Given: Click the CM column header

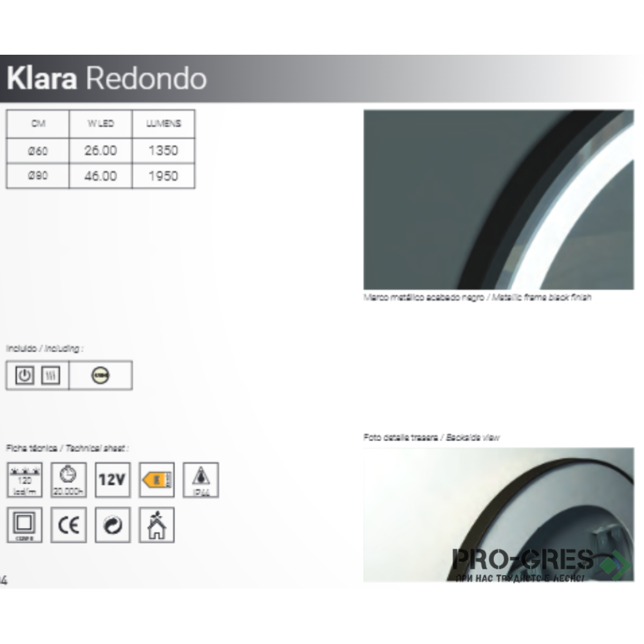Looking at the screenshot, I should pos(38,124).
